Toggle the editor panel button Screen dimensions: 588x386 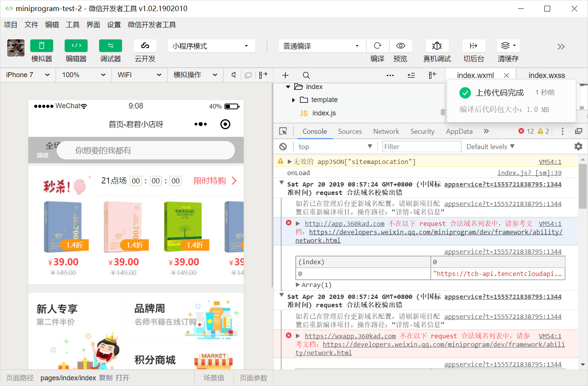(x=76, y=46)
